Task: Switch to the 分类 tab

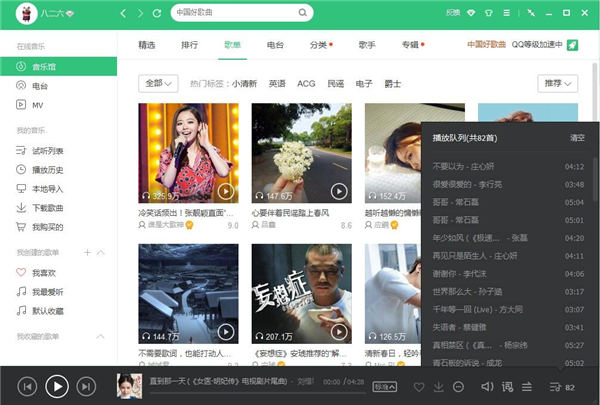Action: (x=318, y=45)
